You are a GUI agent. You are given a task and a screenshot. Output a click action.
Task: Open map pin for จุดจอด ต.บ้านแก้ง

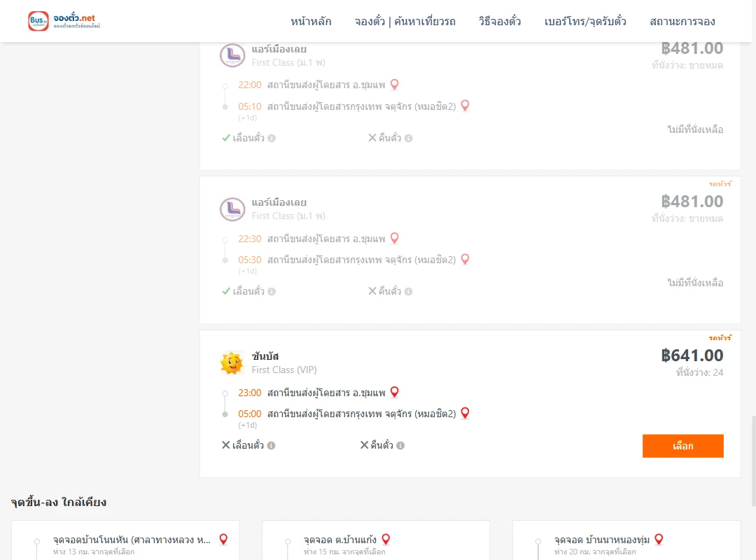click(x=386, y=539)
